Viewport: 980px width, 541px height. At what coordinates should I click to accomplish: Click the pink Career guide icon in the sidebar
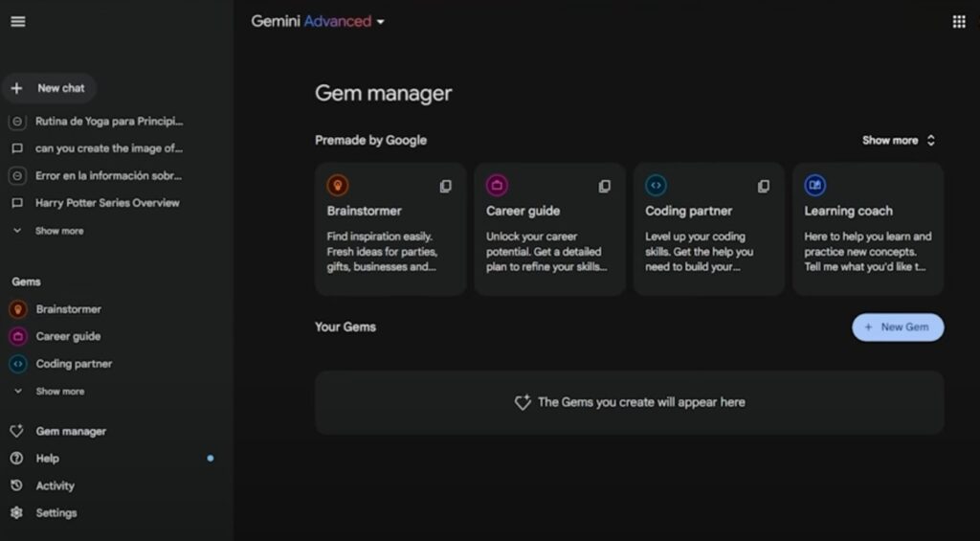pyautogui.click(x=18, y=336)
